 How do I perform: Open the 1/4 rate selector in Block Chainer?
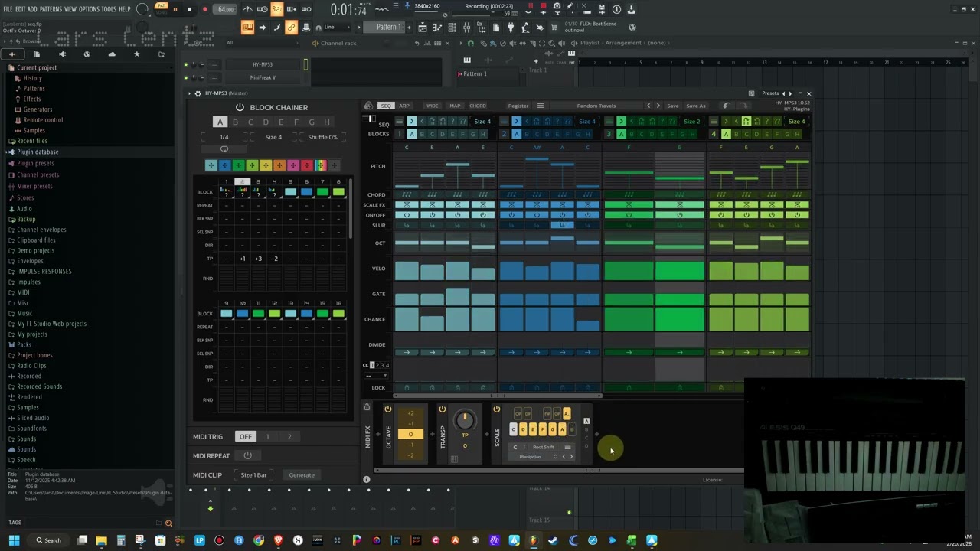(224, 137)
